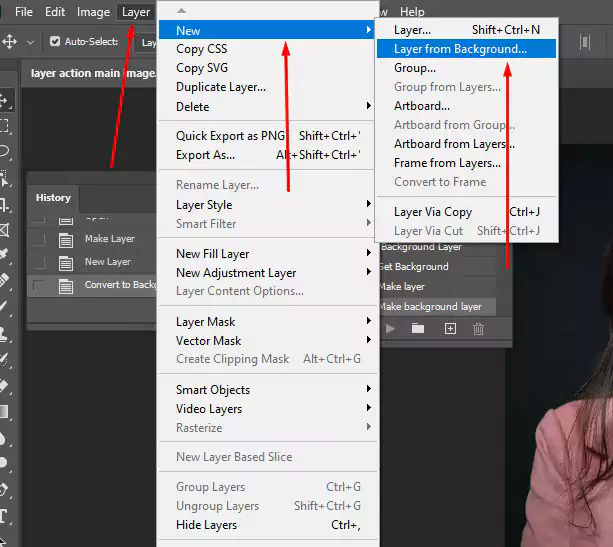613x547 pixels.
Task: Choose Group... in the New submenu
Action: pos(466,68)
